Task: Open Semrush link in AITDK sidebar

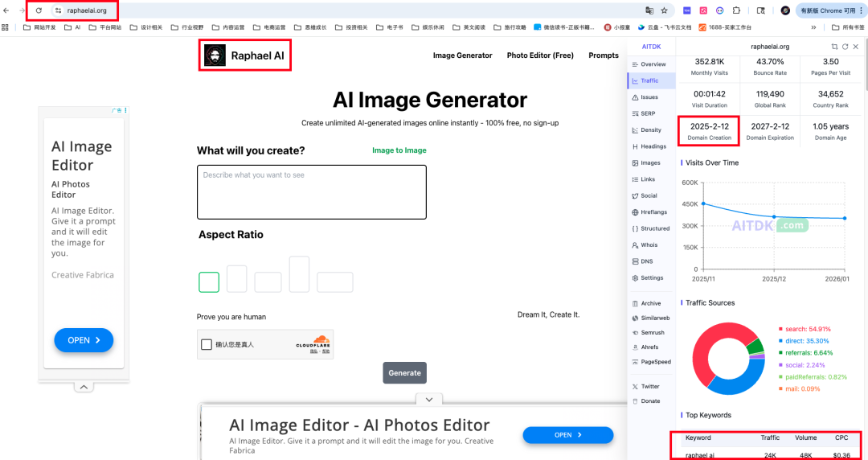Action: pyautogui.click(x=652, y=332)
